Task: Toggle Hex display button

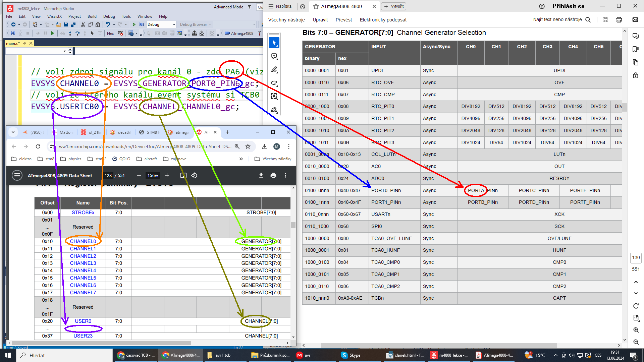Action: pyautogui.click(x=110, y=33)
